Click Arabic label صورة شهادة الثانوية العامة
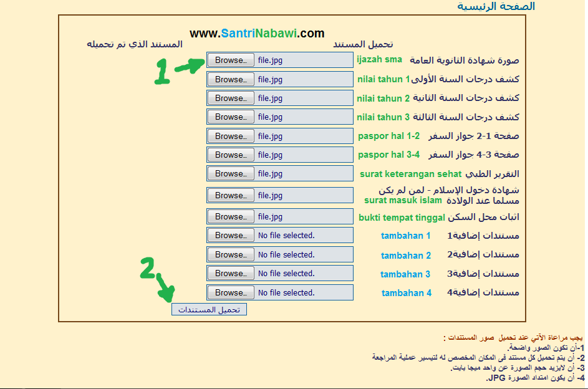 click(465, 60)
